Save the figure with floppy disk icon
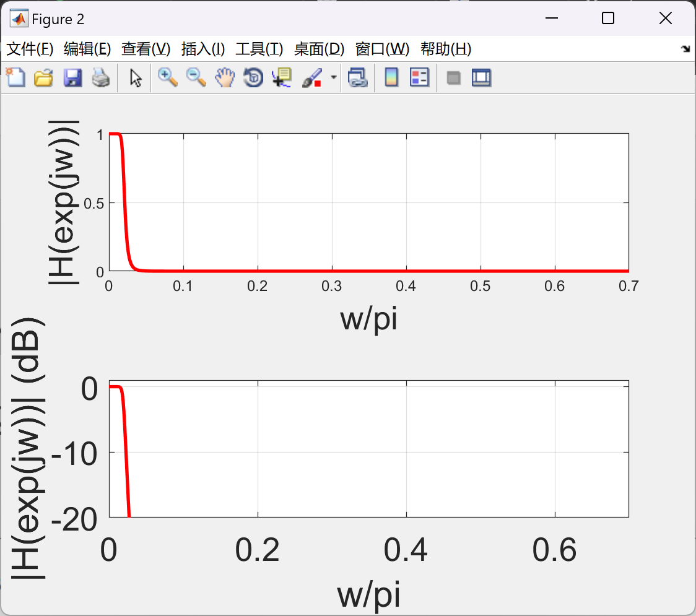The height and width of the screenshot is (616, 696). (72, 77)
